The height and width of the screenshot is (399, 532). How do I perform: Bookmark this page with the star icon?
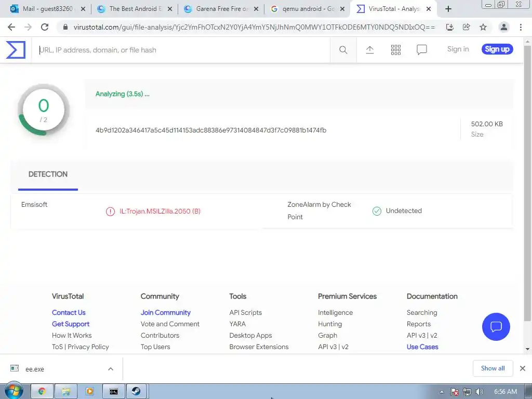point(483,27)
